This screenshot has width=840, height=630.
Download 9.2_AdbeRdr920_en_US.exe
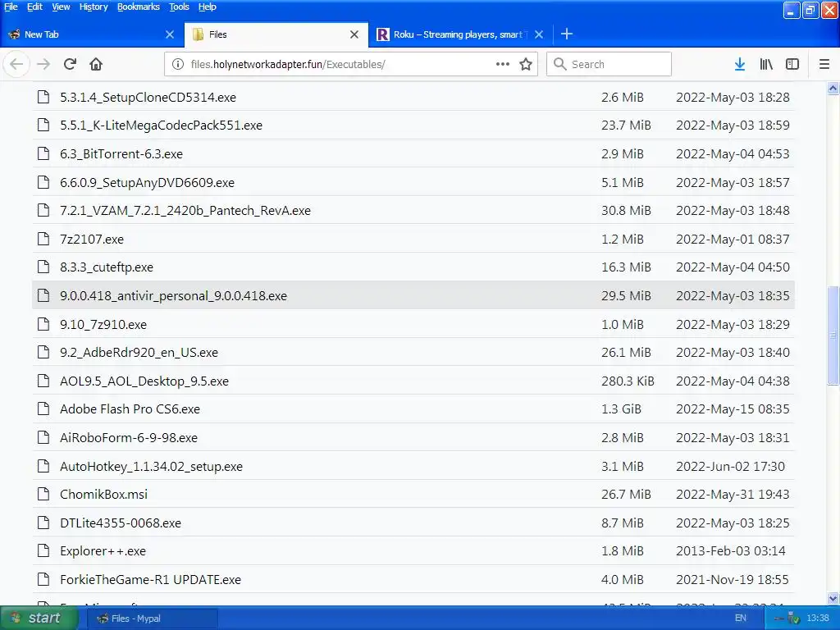(x=139, y=353)
